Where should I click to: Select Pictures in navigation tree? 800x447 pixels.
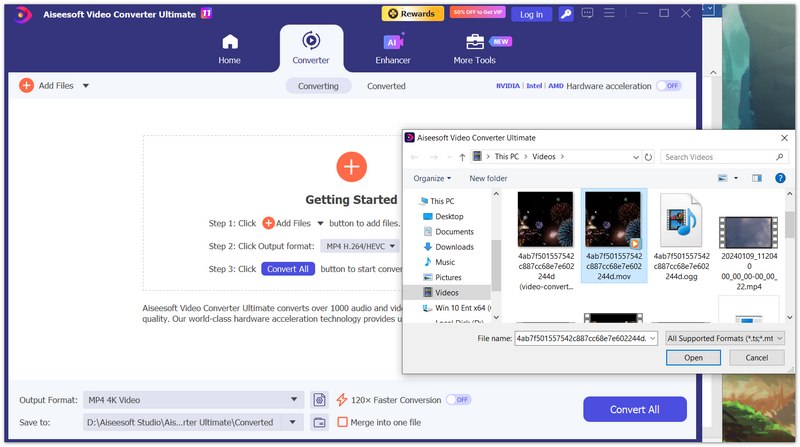point(448,278)
